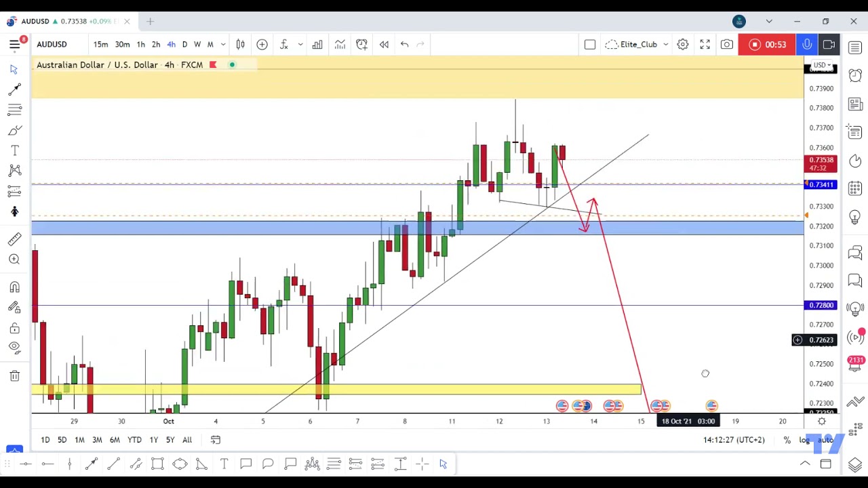The image size is (868, 488).
Task: Switch to the 30m timeframe
Action: (x=122, y=45)
